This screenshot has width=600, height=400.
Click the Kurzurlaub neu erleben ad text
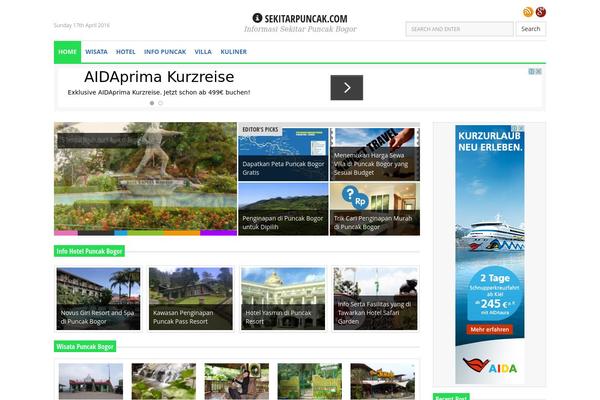[490, 141]
